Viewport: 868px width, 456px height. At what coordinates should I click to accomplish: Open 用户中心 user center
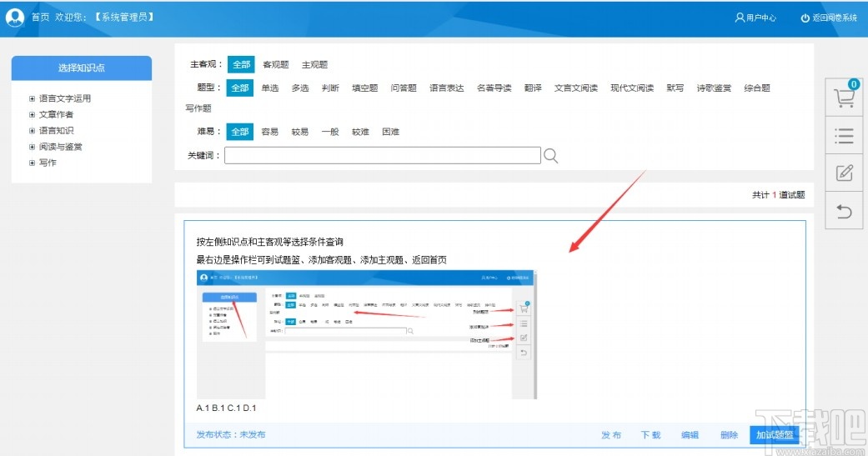pos(755,18)
